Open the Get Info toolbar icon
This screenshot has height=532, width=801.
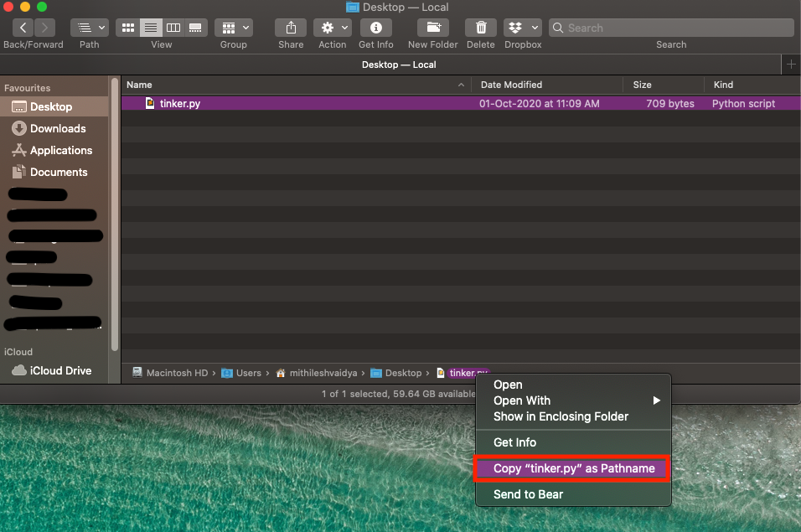(376, 28)
